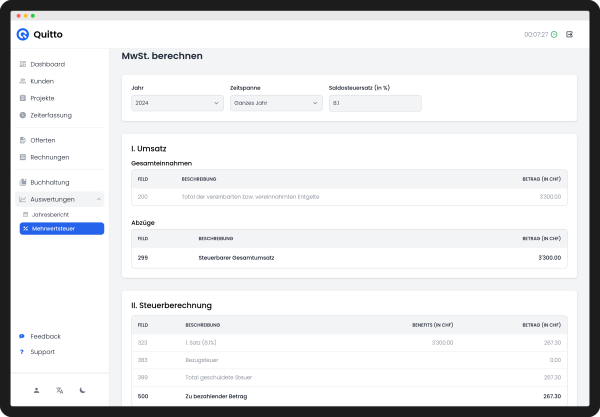This screenshot has height=417, width=600.
Task: Click the Quitto logo icon
Action: click(x=23, y=34)
